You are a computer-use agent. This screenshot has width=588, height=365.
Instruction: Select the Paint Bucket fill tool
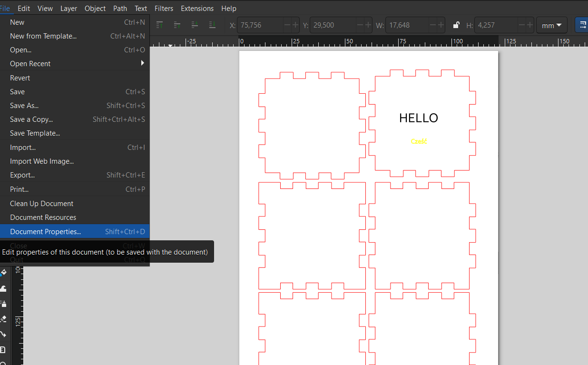(x=4, y=273)
